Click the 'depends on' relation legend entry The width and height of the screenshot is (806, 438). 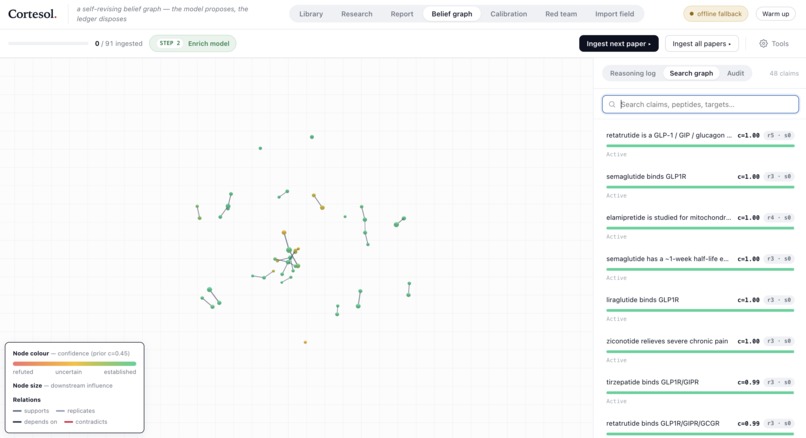coord(35,422)
